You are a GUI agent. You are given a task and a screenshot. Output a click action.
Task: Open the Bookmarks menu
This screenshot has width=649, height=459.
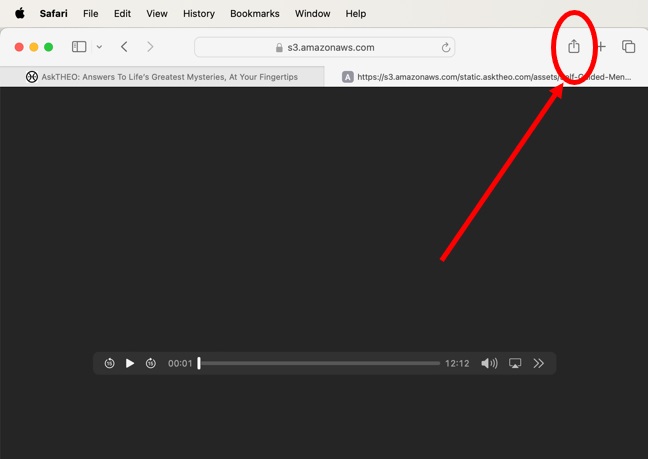point(255,14)
